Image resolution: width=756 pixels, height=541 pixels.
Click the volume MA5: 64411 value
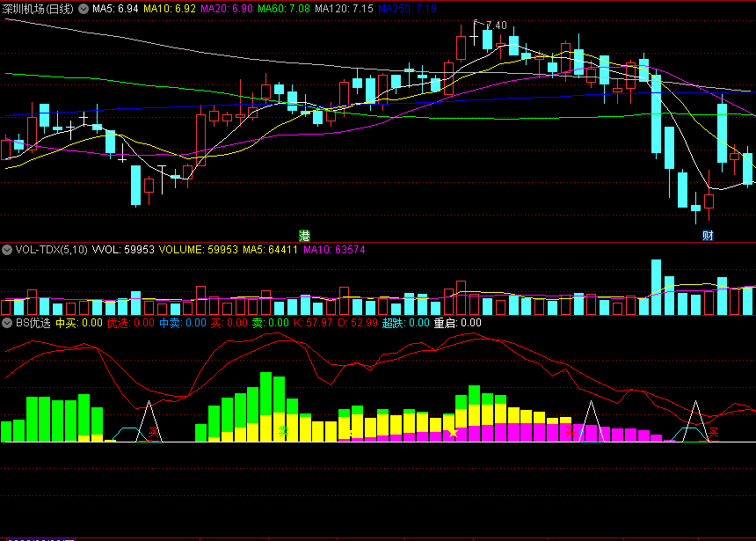(x=270, y=250)
